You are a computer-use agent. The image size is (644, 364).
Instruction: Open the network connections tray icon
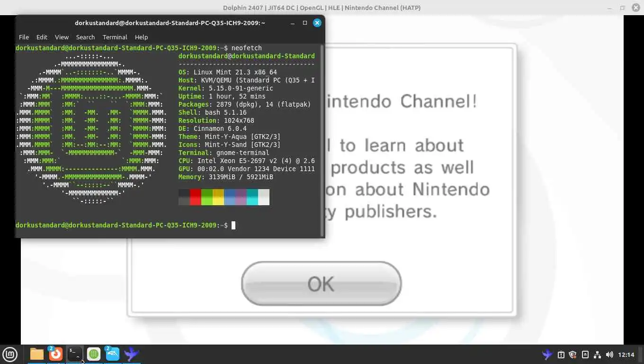tap(597, 355)
